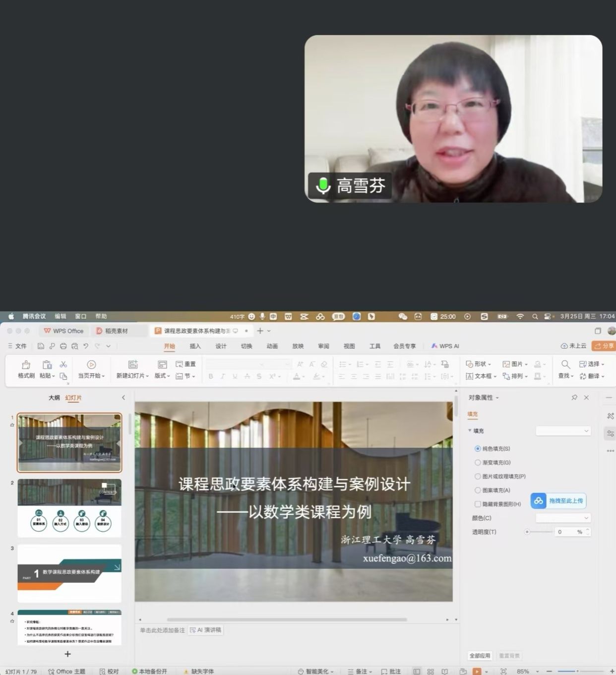Open the 版式 layout dropdown
Image resolution: width=616 pixels, height=675 pixels.
(x=162, y=375)
